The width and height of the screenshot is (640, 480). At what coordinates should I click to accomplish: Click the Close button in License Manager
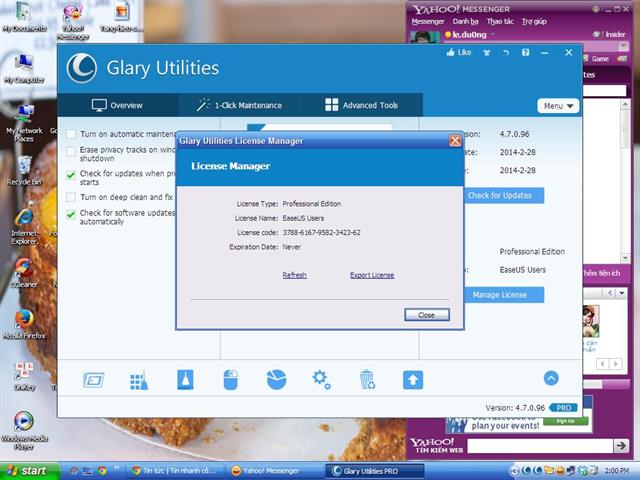coord(427,315)
